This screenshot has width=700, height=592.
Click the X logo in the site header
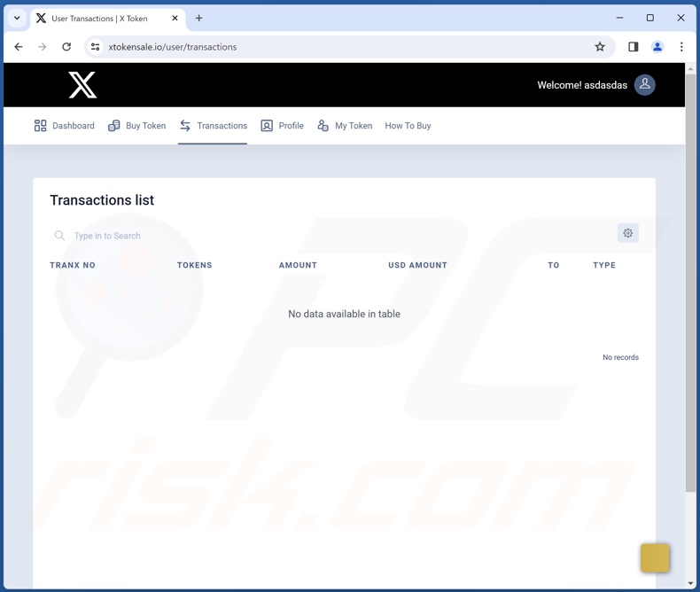click(82, 85)
